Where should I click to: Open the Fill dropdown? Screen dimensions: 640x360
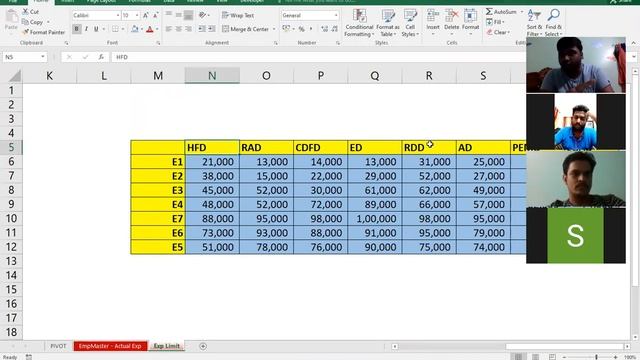point(496,22)
